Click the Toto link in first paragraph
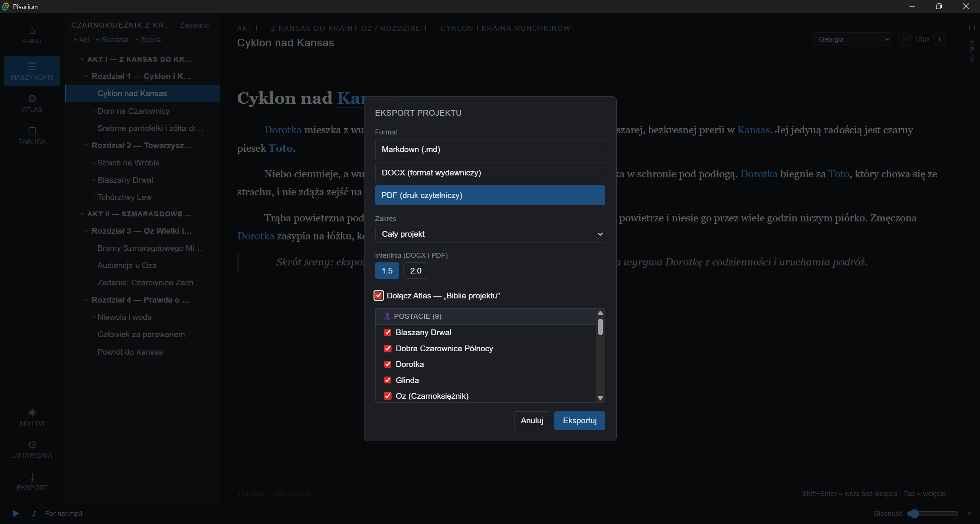Screen dimensions: 980x524 pos(281,148)
